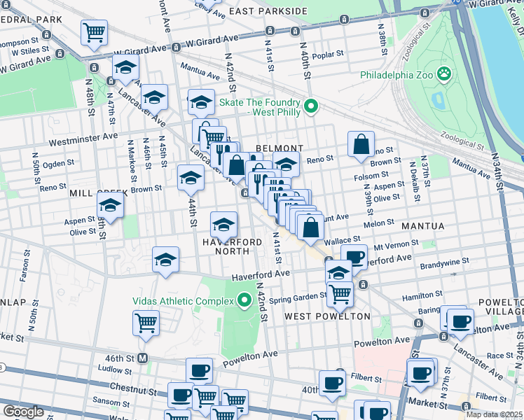Click the Philadelphia Zoo paw icon
The height and width of the screenshot is (420, 524).
[x=444, y=75]
